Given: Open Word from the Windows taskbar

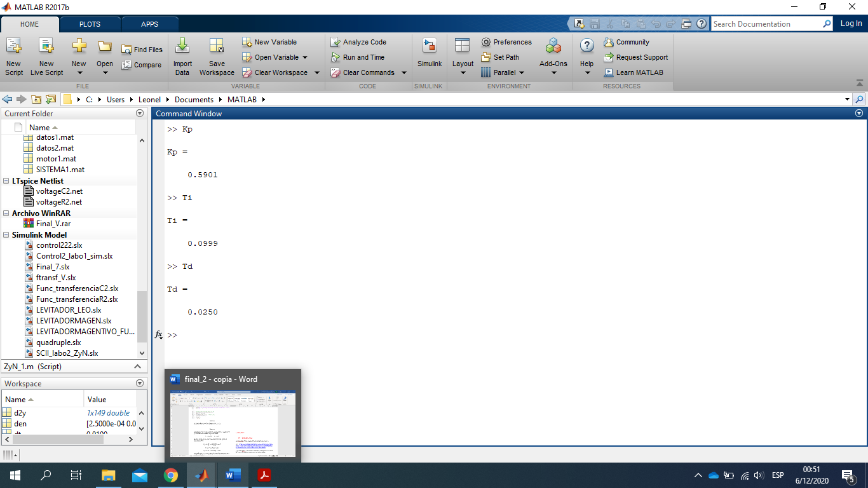Looking at the screenshot, I should tap(233, 475).
